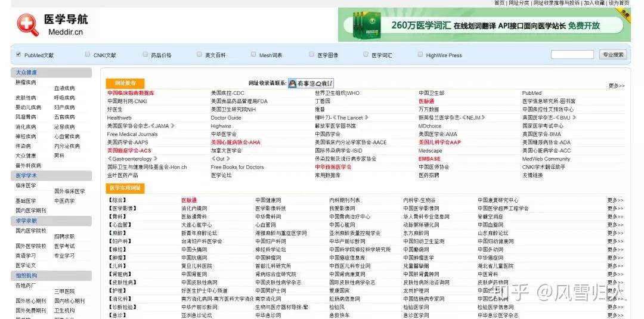Open the 美国心脏病协会-AHA link
The width and height of the screenshot is (644, 319).
click(236, 143)
